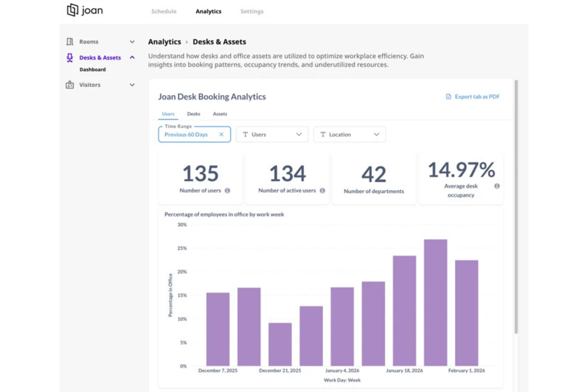Click the 134 active users value
The width and height of the screenshot is (588, 392).
click(x=288, y=174)
